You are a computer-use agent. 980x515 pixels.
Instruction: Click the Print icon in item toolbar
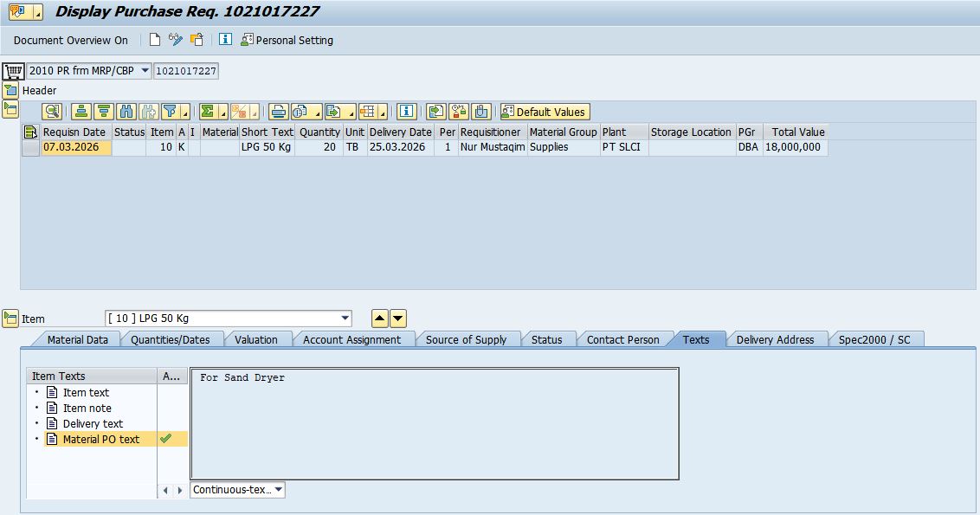278,112
